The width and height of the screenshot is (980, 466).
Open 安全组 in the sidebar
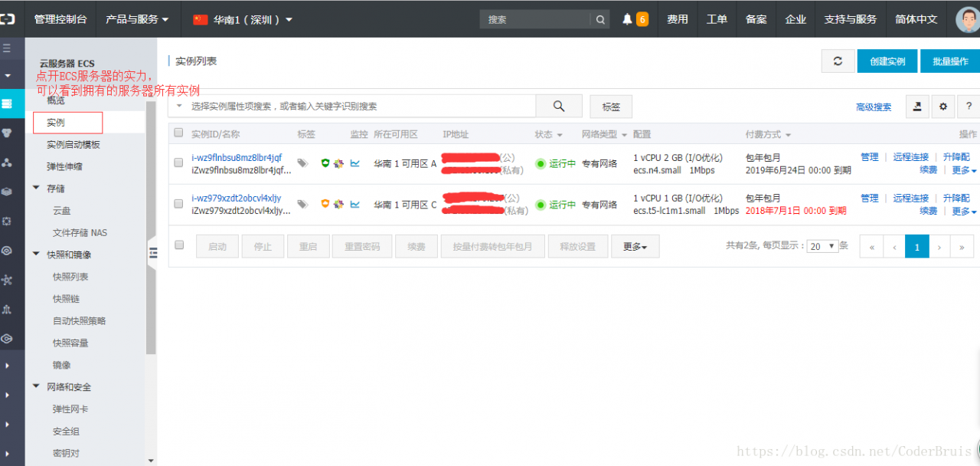pos(66,432)
